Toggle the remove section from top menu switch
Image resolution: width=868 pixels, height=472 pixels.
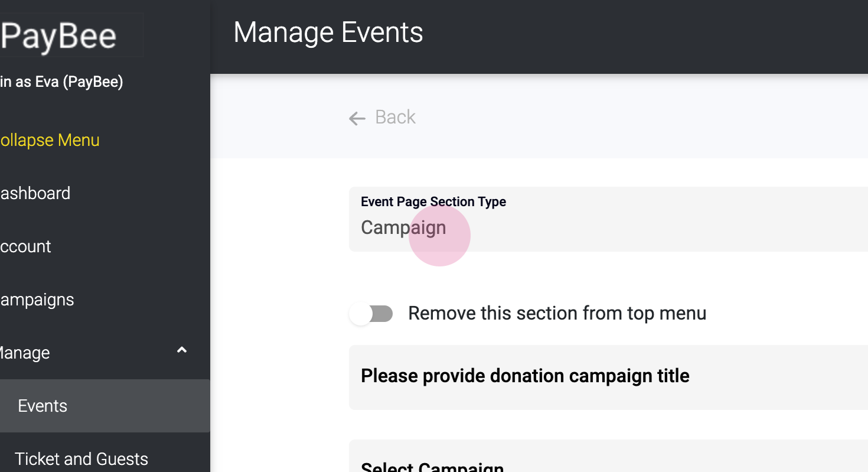[371, 314]
